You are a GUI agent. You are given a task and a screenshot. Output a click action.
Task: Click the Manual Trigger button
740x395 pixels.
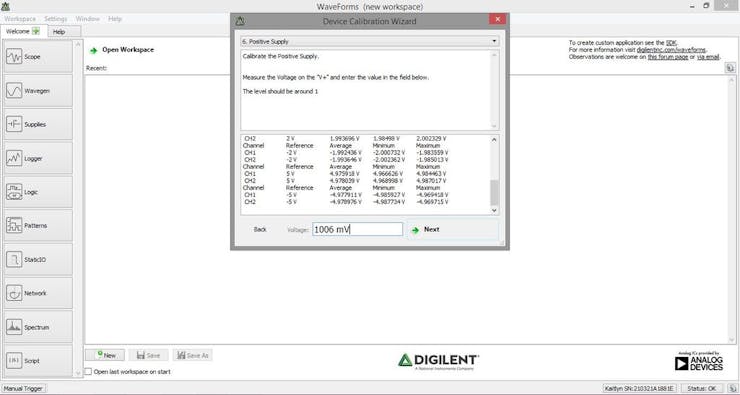tap(23, 389)
